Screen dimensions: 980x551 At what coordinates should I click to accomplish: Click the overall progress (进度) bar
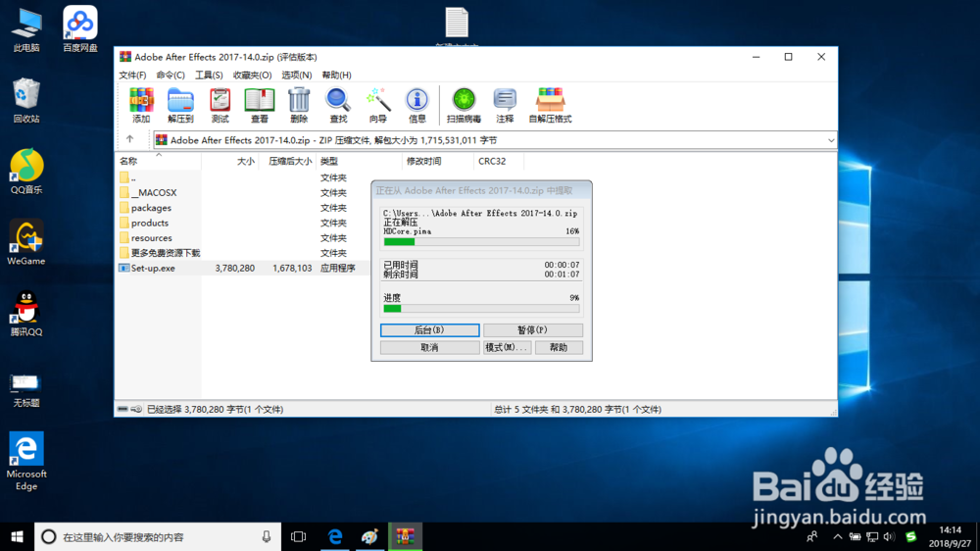481,308
